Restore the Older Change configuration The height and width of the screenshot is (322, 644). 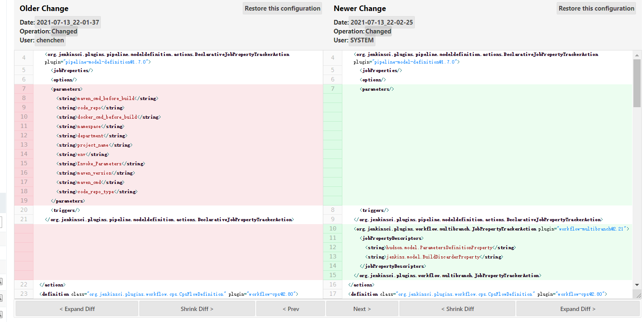click(282, 8)
